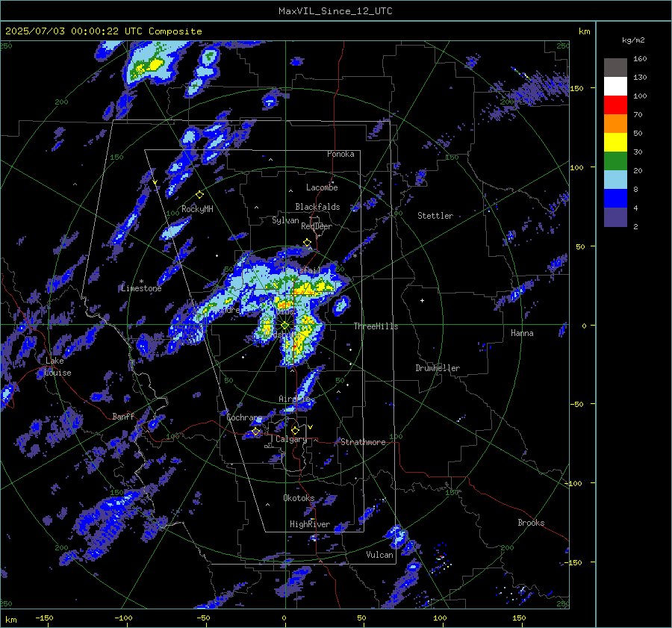This screenshot has height=628, width=672.
Task: Click the legend value 70
Action: coord(638,115)
